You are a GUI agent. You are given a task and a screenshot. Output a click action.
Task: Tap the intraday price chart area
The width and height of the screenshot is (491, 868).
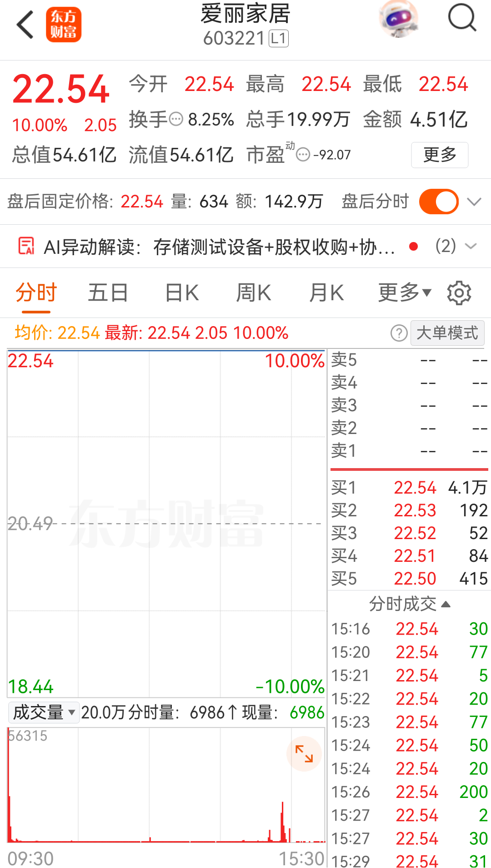pos(166,523)
